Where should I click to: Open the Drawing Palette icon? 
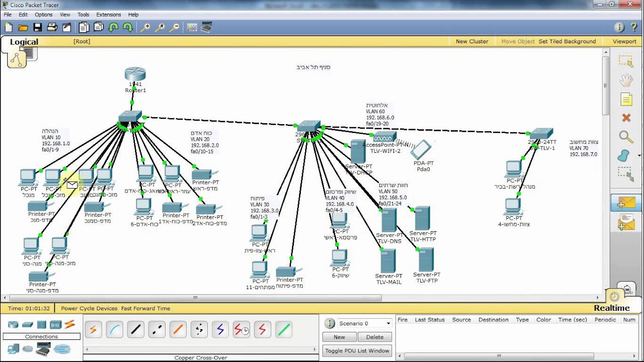[192, 27]
